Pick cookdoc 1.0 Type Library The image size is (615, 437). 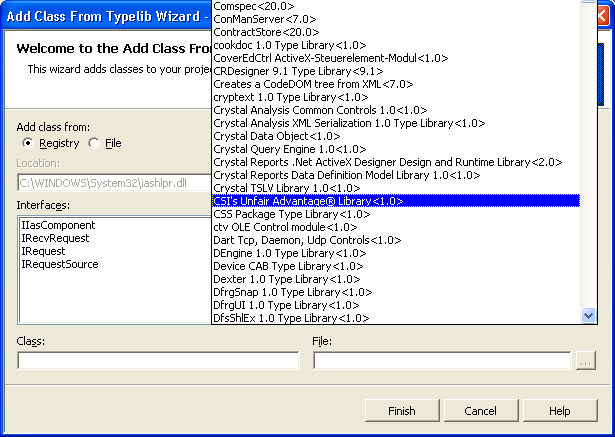coord(396,45)
